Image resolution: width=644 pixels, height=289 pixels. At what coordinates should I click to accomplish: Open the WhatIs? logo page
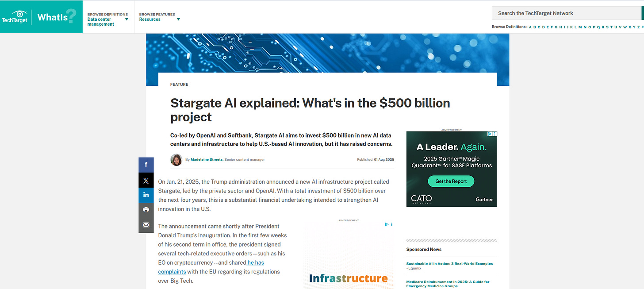coord(56,17)
